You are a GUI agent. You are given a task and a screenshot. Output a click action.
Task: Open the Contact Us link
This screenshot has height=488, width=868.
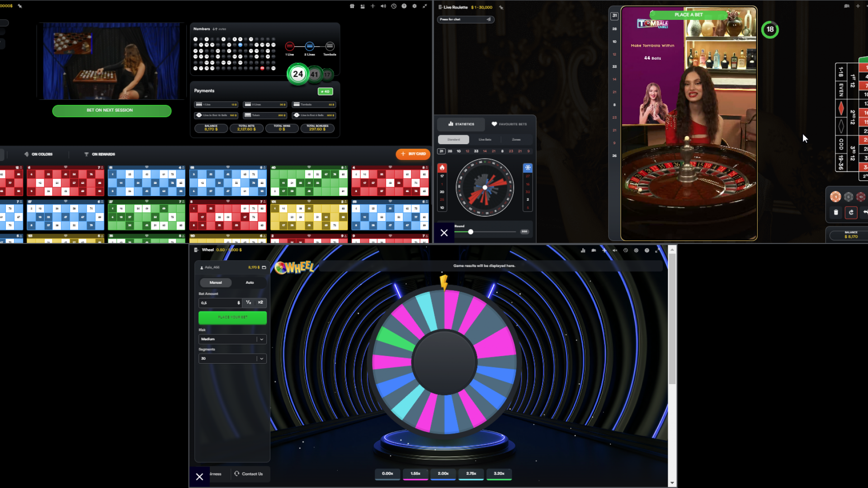[249, 474]
